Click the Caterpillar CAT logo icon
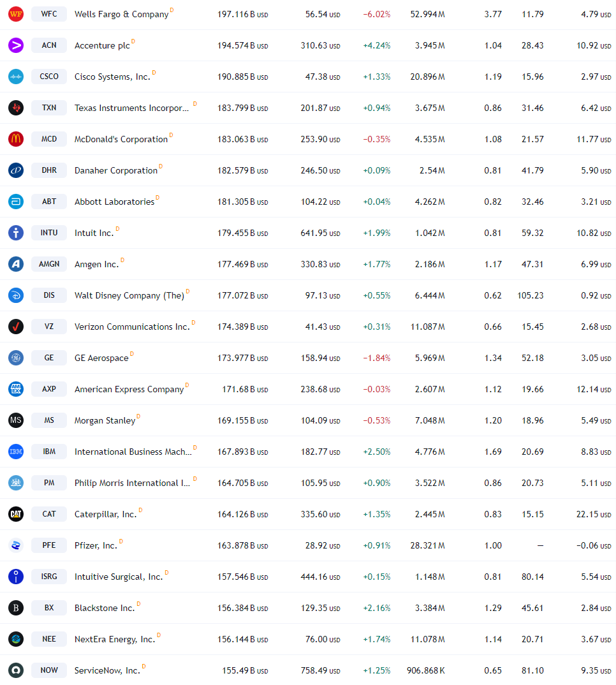 pos(16,514)
